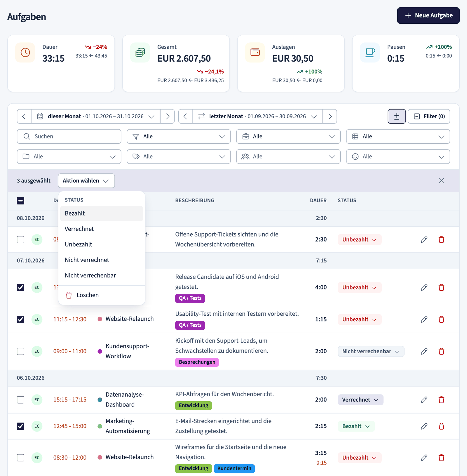Open the Aktion wählen dropdown

pos(86,181)
